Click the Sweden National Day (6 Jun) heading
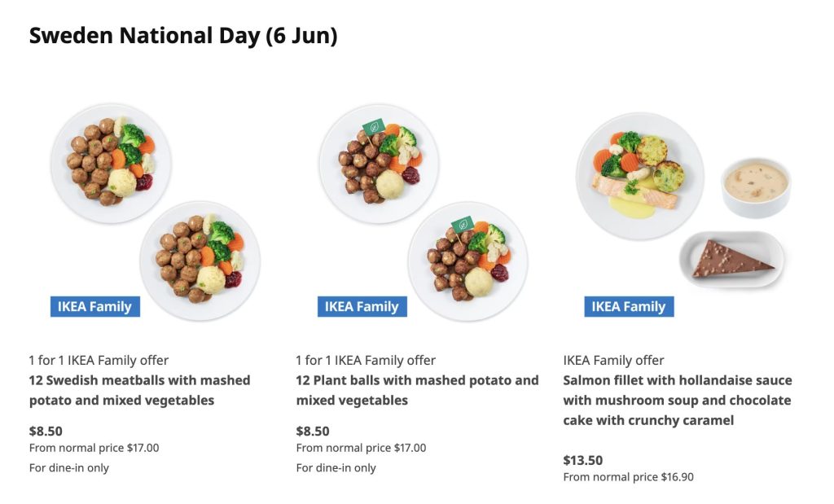The image size is (834, 504). (x=183, y=36)
